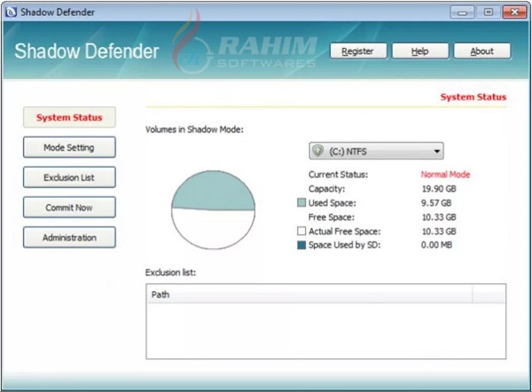Click the Volumes in Shadow Mode: label
This screenshot has height=392, width=532.
pyautogui.click(x=194, y=129)
